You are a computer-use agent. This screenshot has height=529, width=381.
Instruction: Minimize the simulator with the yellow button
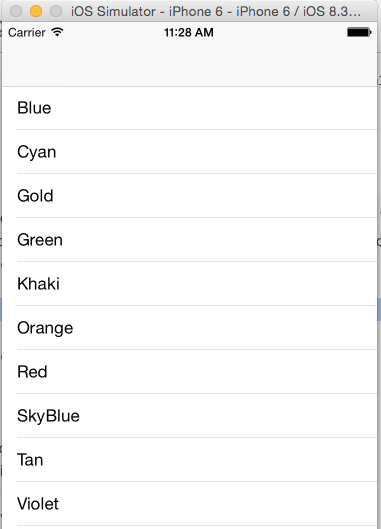(x=36, y=11)
